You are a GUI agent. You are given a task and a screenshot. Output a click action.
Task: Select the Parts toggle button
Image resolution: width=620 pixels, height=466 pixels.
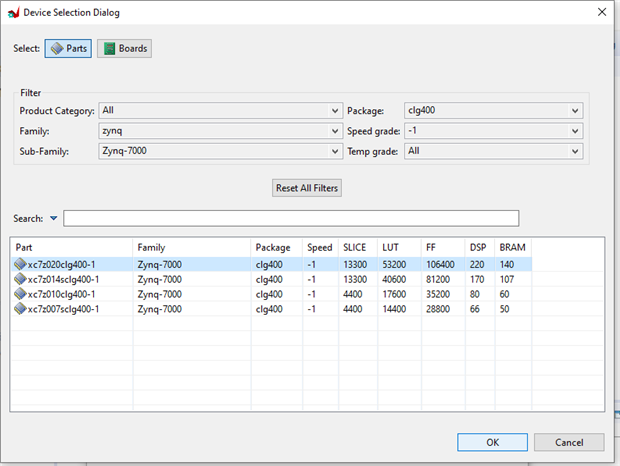[68, 48]
